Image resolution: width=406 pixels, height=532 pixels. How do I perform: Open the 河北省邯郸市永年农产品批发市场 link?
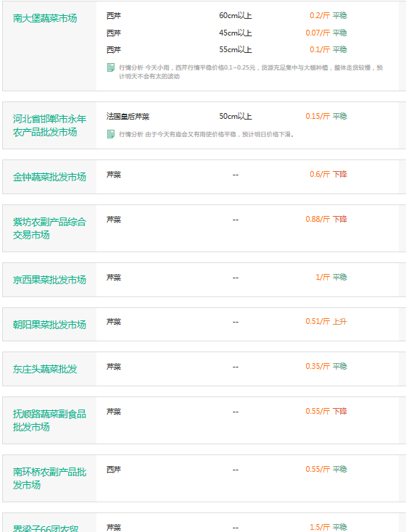click(x=49, y=125)
